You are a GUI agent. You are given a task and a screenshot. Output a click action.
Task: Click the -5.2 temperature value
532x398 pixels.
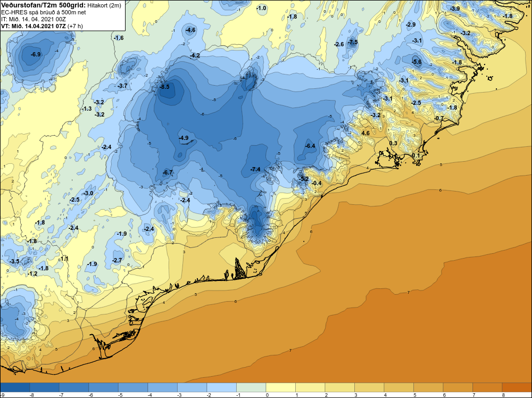pyautogui.click(x=304, y=179)
